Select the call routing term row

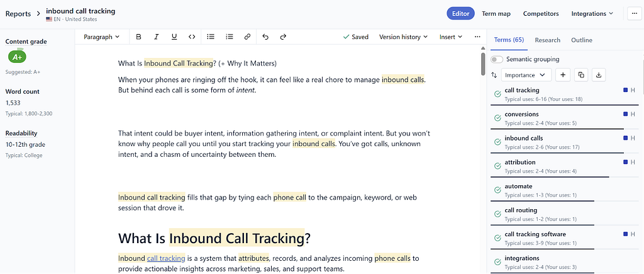(x=565, y=214)
